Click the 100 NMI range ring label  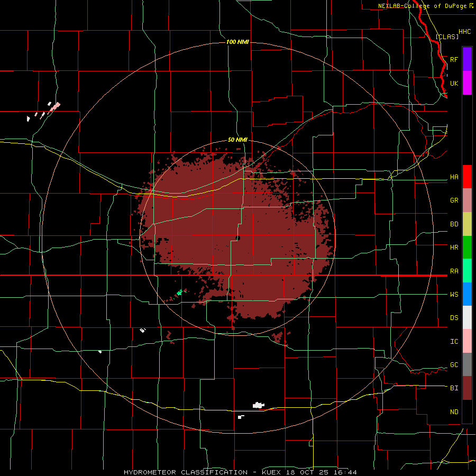click(x=237, y=42)
